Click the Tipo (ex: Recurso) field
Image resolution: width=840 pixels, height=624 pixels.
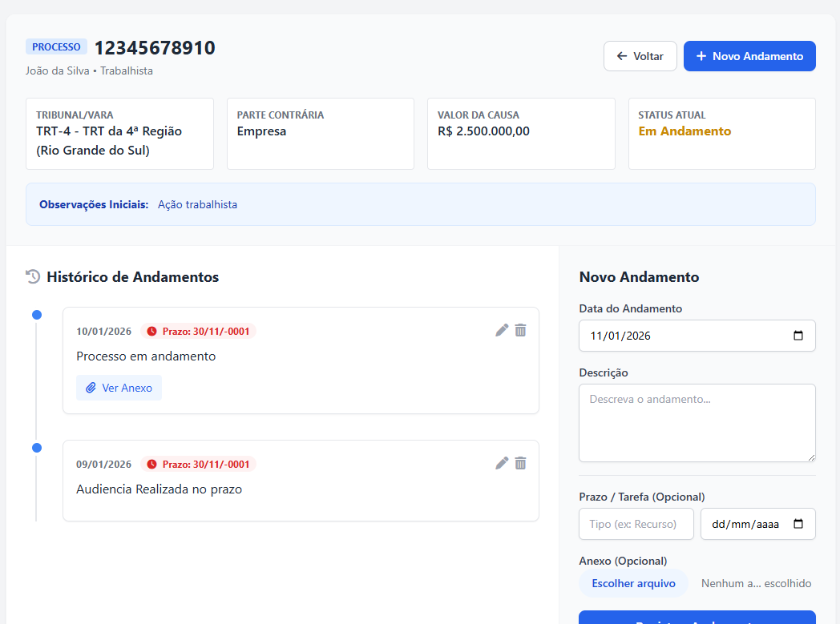(x=636, y=524)
